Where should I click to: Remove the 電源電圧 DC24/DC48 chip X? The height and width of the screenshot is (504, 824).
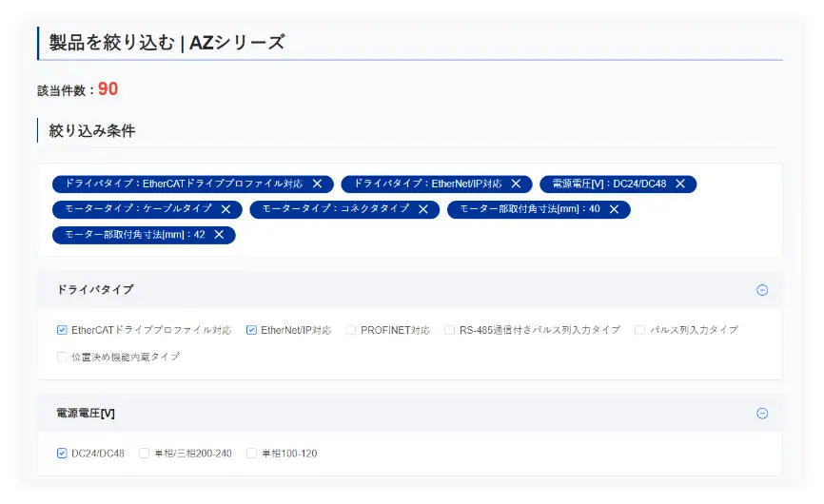(680, 184)
